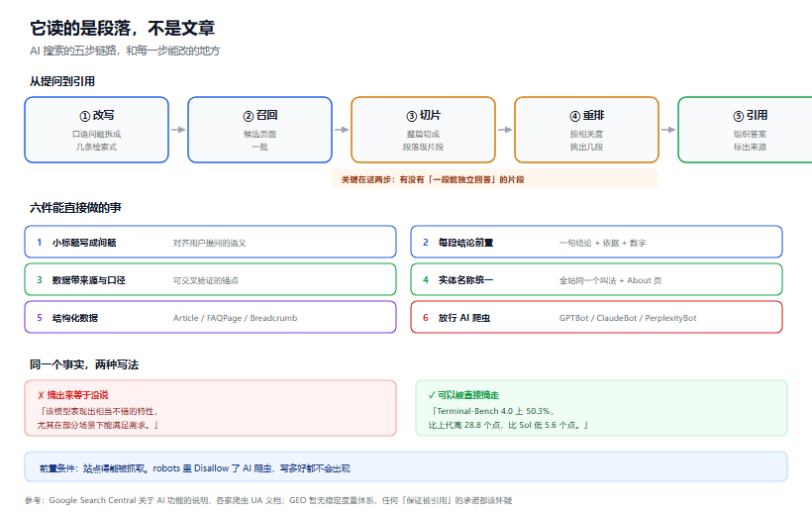
Task: Click the ① 改写 step box
Action: (x=97, y=130)
